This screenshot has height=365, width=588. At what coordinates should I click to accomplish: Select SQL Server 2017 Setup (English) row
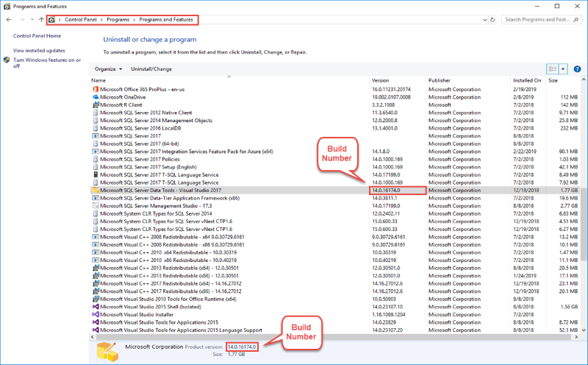point(334,167)
